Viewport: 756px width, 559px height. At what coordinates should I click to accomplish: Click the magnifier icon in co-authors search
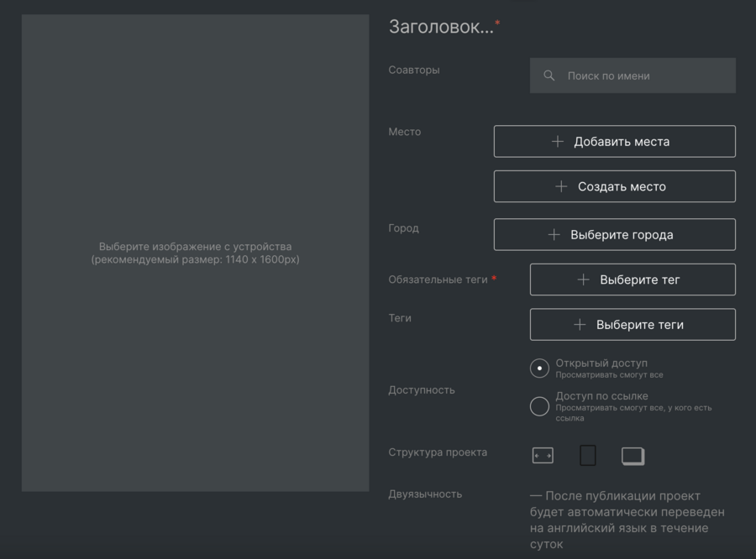[x=549, y=76]
